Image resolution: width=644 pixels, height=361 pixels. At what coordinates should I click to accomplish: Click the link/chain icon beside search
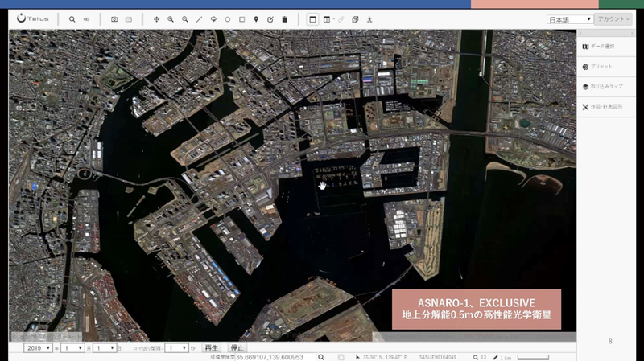coord(86,19)
